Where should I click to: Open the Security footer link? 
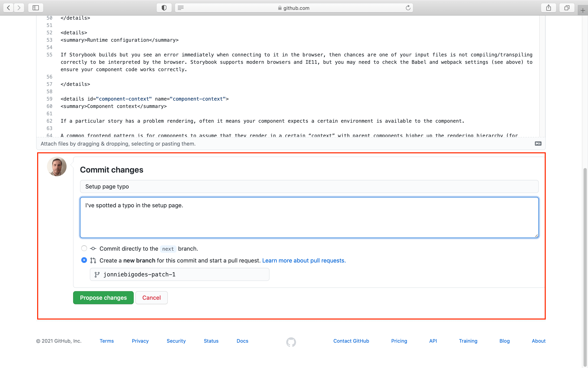176,341
